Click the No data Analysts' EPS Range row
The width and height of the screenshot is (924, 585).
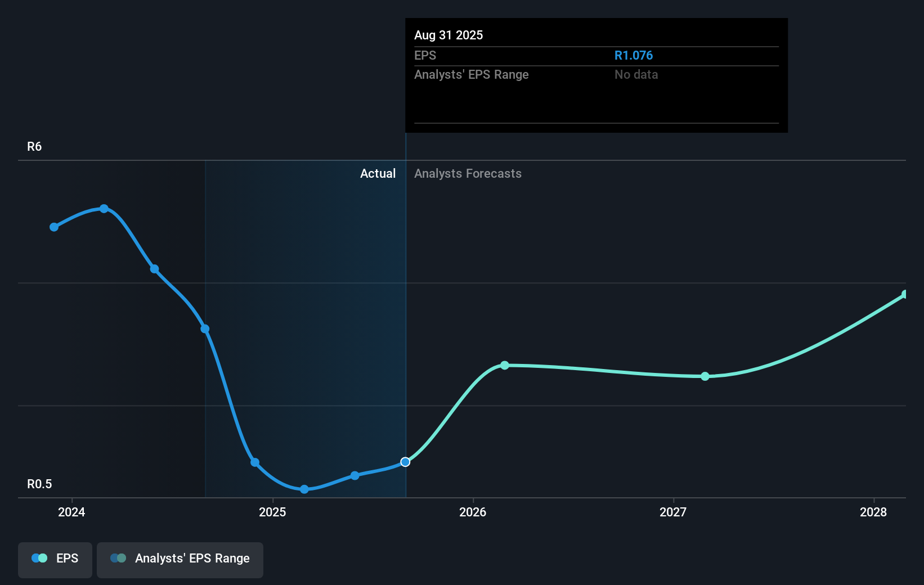click(x=636, y=74)
